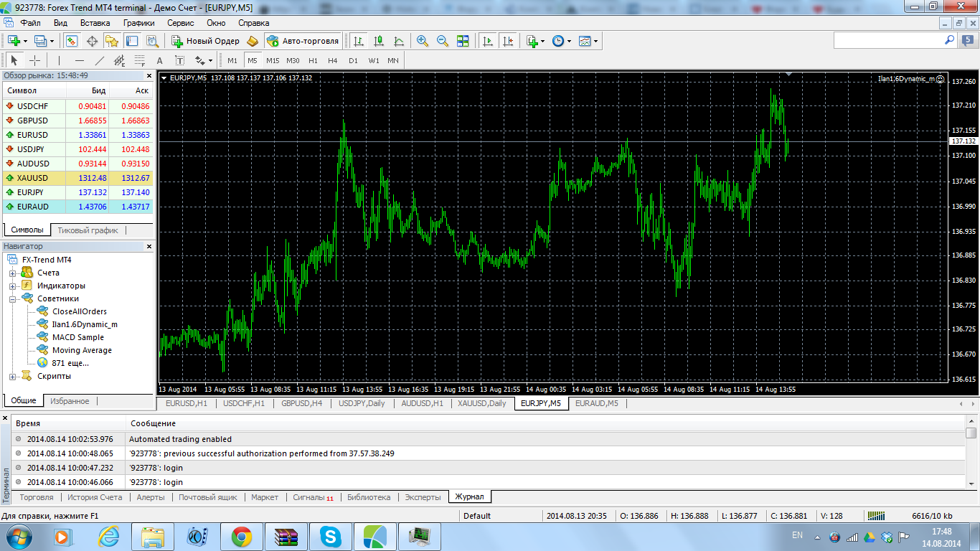Select the text A tool

point(159,60)
